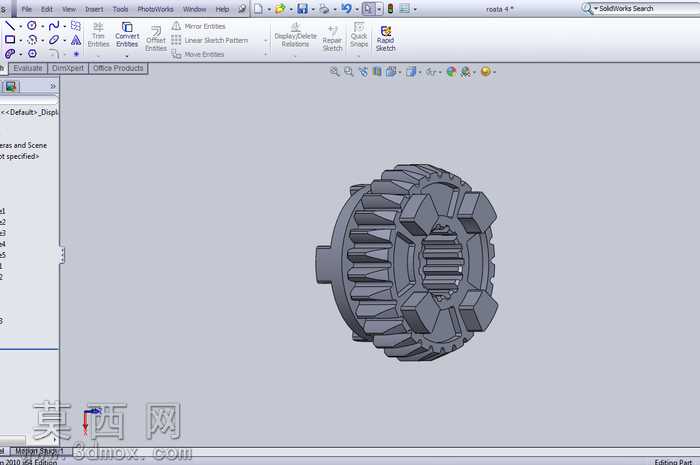This screenshot has height=465, width=700.
Task: Select the Line sketch tool
Action: tap(10, 25)
